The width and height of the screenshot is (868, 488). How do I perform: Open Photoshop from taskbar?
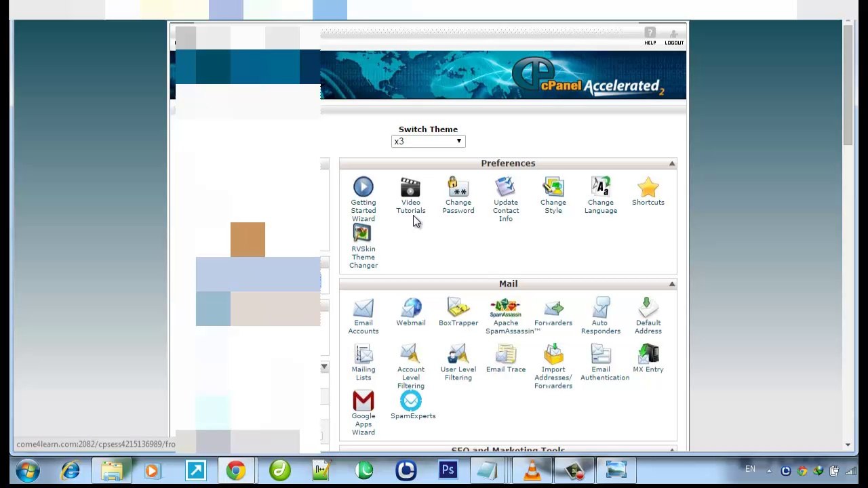pos(448,470)
